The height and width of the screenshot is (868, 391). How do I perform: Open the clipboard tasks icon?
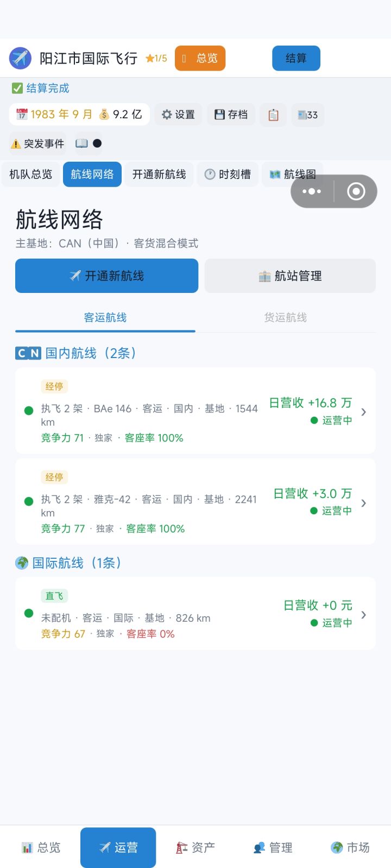coord(273,114)
